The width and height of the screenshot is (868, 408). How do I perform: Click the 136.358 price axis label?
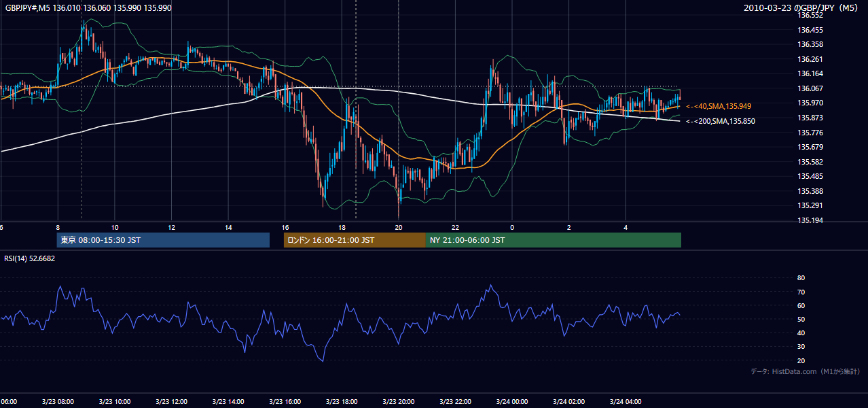coord(810,44)
